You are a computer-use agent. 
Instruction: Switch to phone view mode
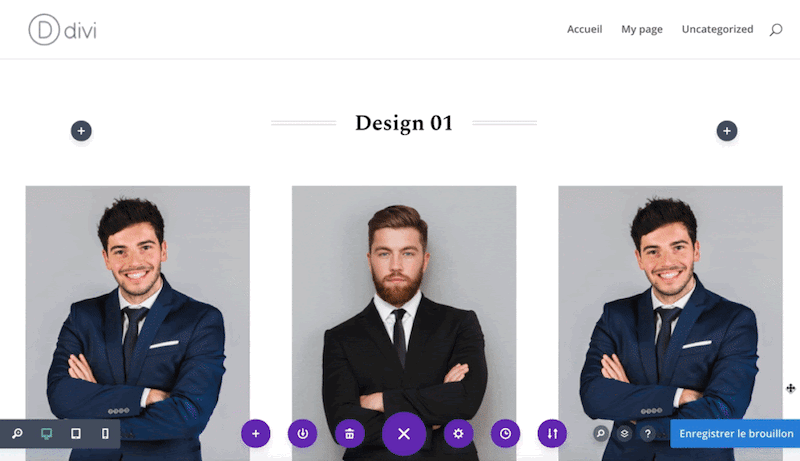(x=105, y=433)
